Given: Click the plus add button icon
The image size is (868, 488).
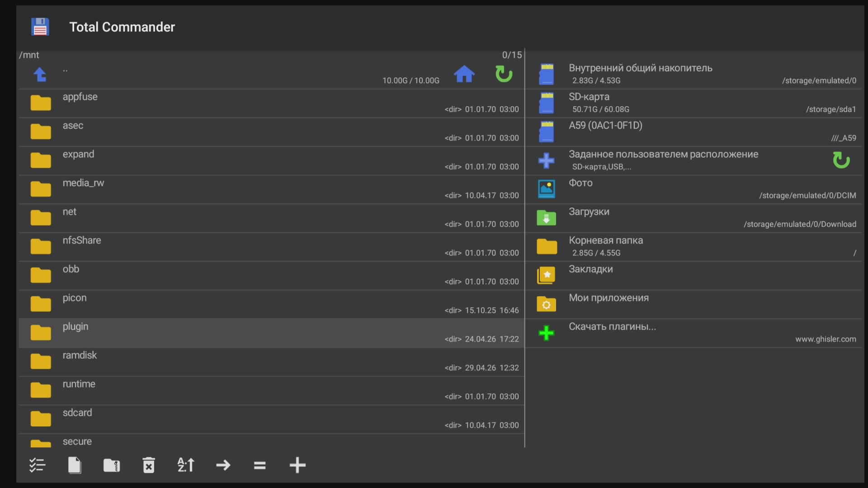Looking at the screenshot, I should (x=297, y=465).
